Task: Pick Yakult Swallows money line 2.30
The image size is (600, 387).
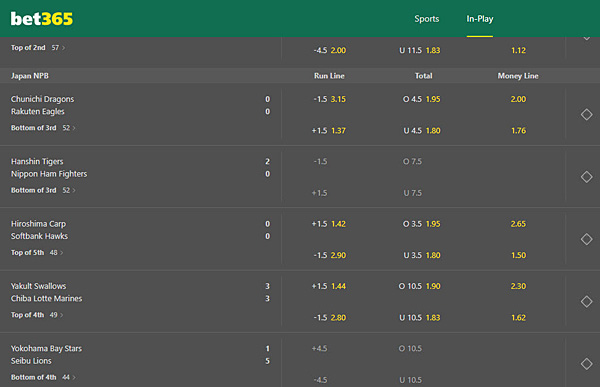Action: point(518,286)
